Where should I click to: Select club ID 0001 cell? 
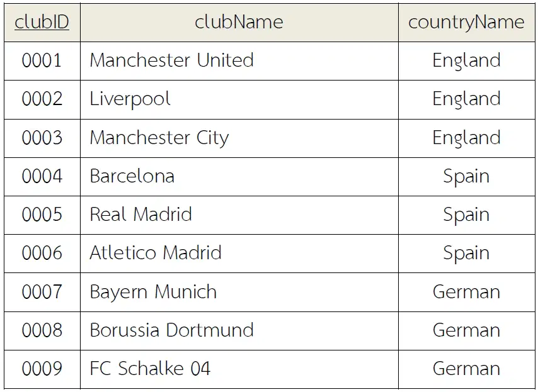point(42,61)
